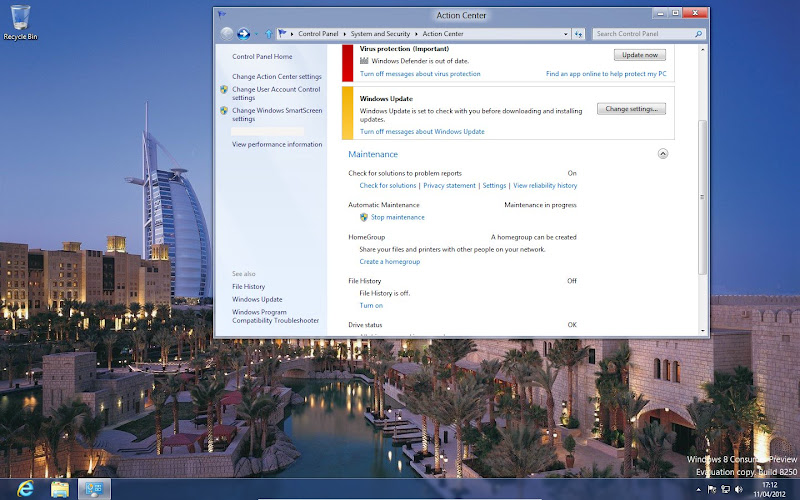Open File History under See also
The width and height of the screenshot is (800, 500).
(x=248, y=287)
